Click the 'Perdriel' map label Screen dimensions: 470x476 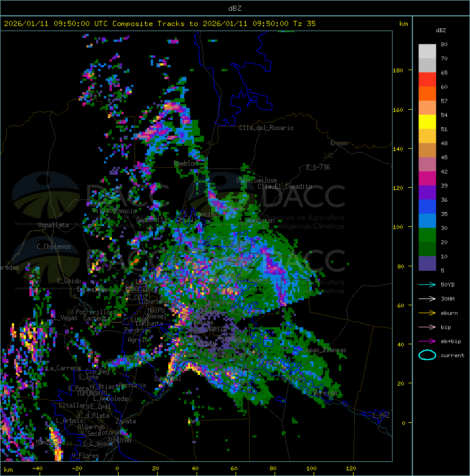(x=137, y=330)
